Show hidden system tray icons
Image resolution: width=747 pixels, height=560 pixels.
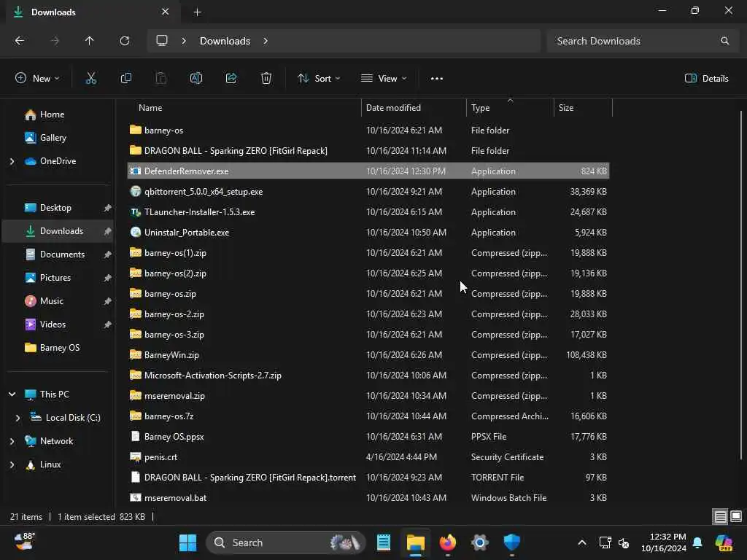[581, 542]
